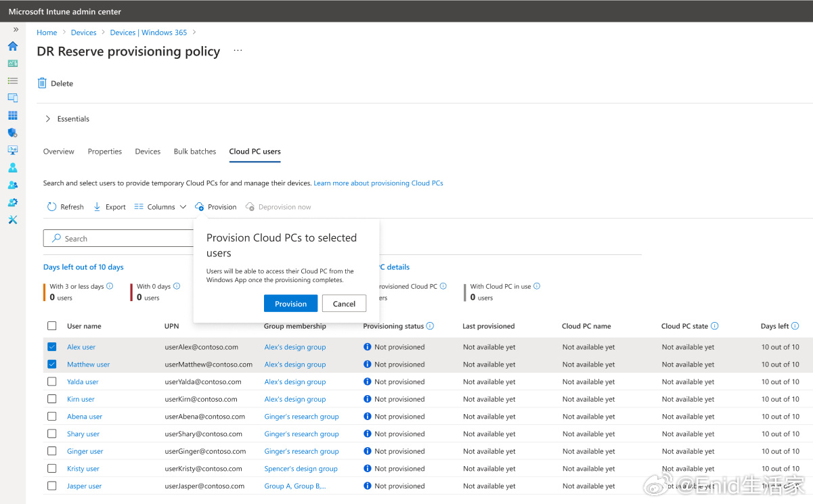Go to Devices breadcrumb

84,32
